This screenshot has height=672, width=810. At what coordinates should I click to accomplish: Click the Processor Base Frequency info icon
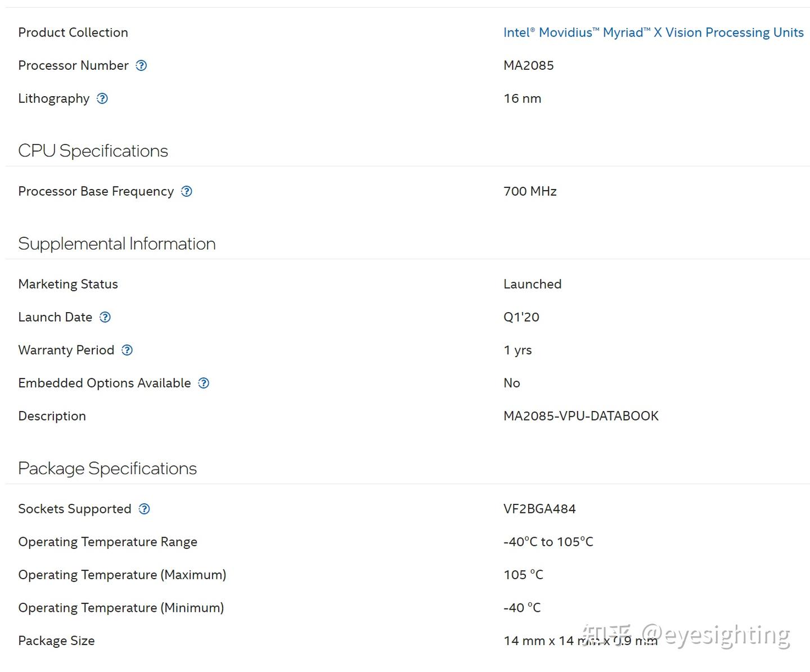point(187,192)
